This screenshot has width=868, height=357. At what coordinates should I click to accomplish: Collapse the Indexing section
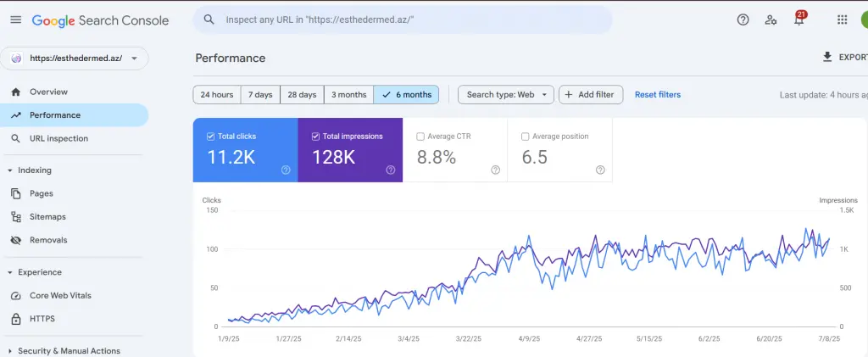click(x=10, y=170)
